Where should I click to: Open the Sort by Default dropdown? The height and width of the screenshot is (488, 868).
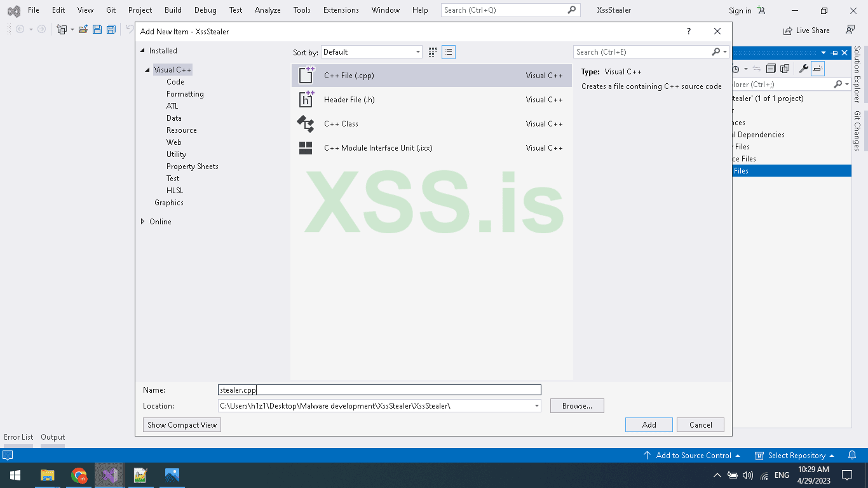click(x=372, y=52)
